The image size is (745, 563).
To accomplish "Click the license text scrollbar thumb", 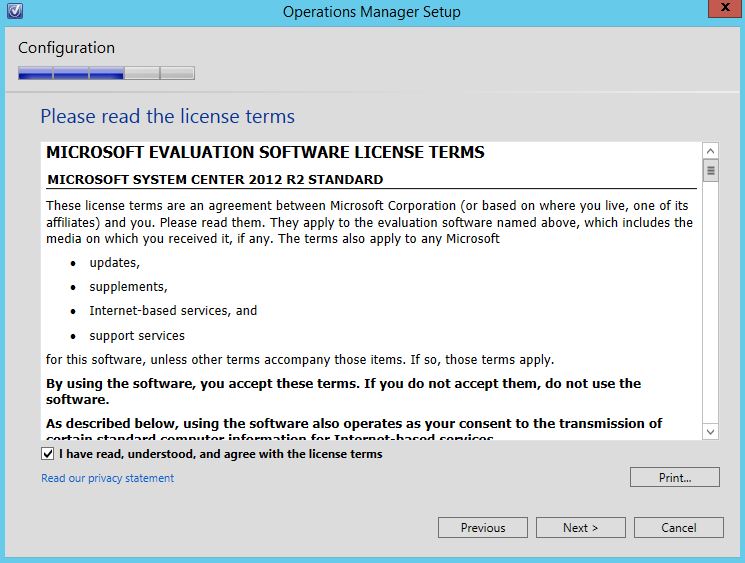I will tap(711, 171).
